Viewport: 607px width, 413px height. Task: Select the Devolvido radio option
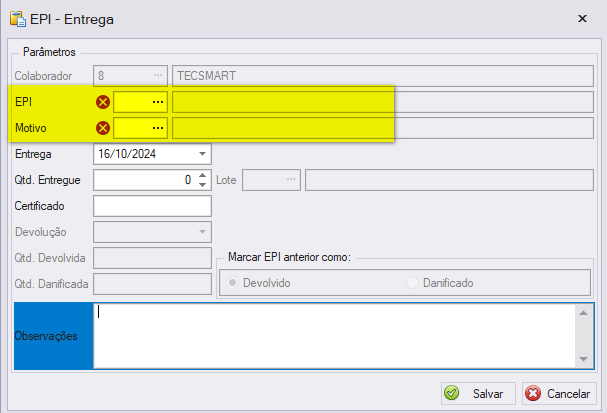coord(232,283)
